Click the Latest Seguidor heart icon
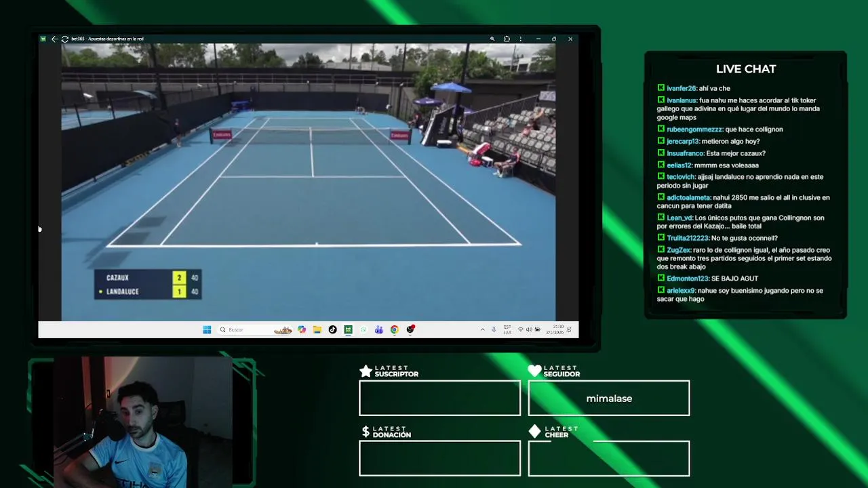This screenshot has width=868, height=488. coord(534,371)
